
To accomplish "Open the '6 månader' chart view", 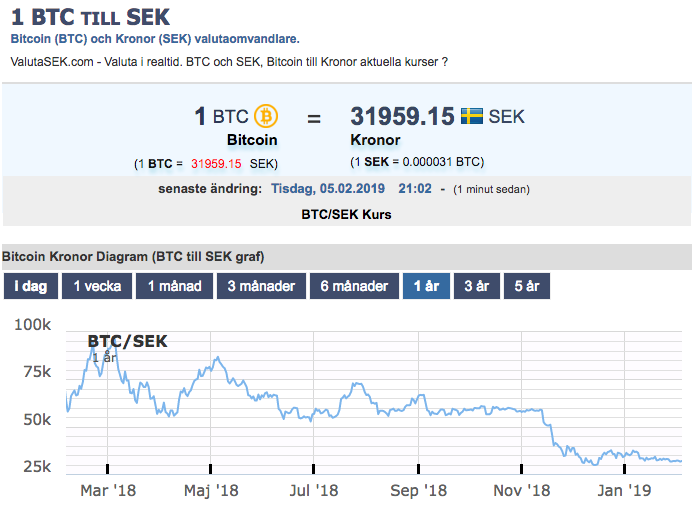I will (354, 286).
